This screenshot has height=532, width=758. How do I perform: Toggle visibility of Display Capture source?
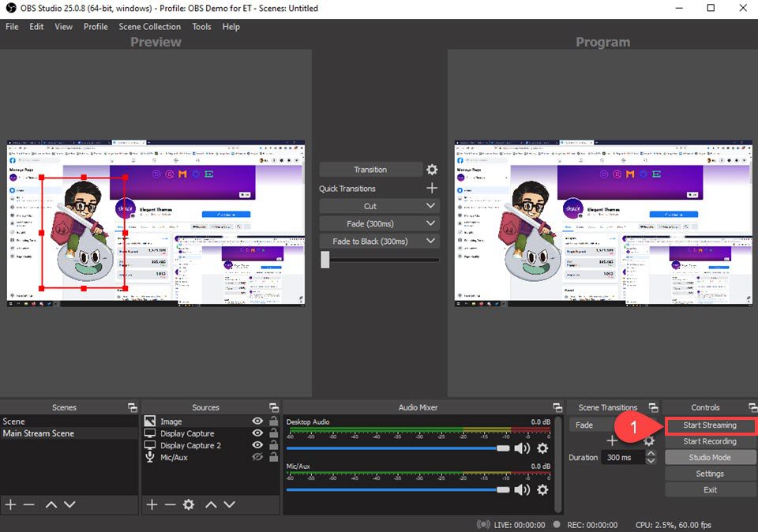[x=258, y=433]
